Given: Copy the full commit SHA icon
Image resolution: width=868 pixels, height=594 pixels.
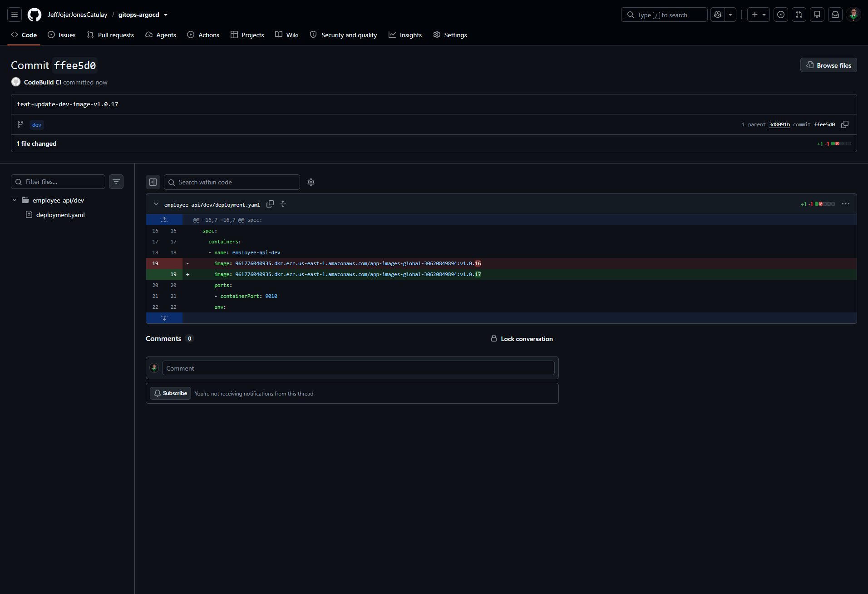Looking at the screenshot, I should (845, 124).
